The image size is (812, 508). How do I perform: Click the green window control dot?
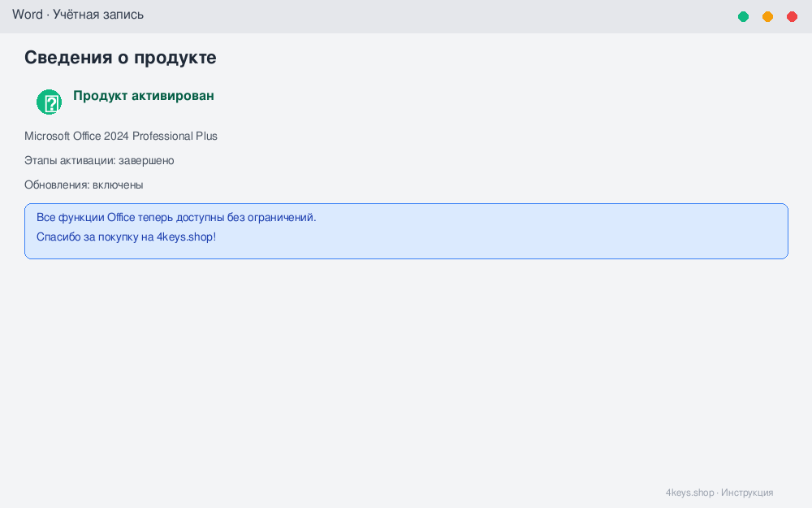coord(743,16)
